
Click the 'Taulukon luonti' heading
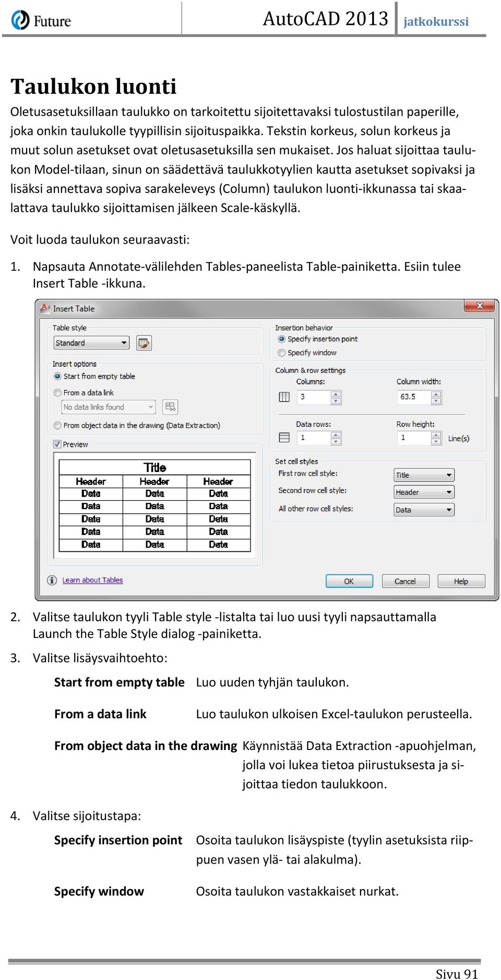(94, 87)
